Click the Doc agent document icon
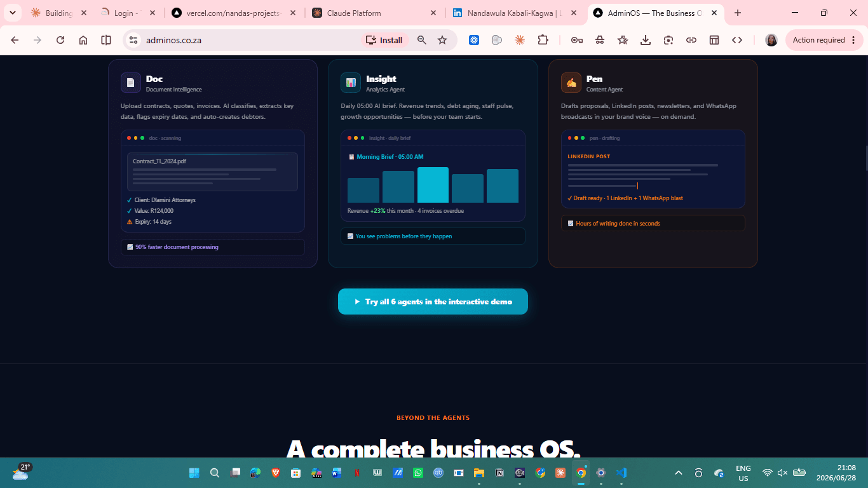This screenshot has width=868, height=488. (131, 83)
